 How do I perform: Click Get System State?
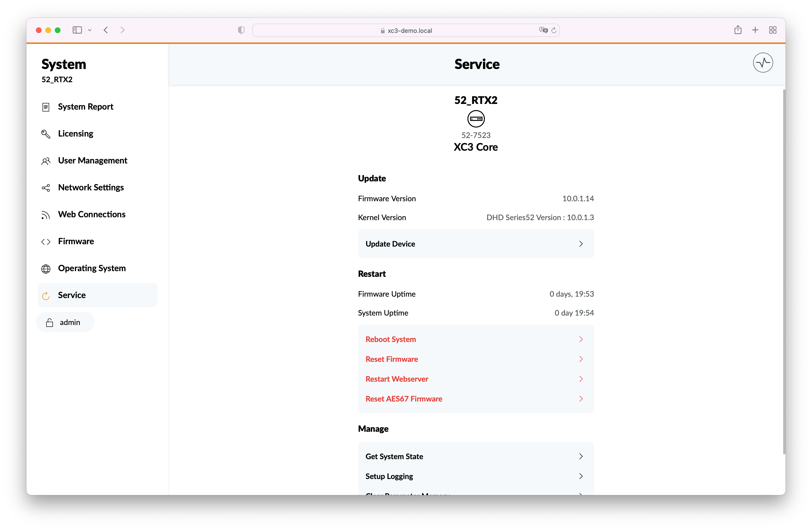476,456
